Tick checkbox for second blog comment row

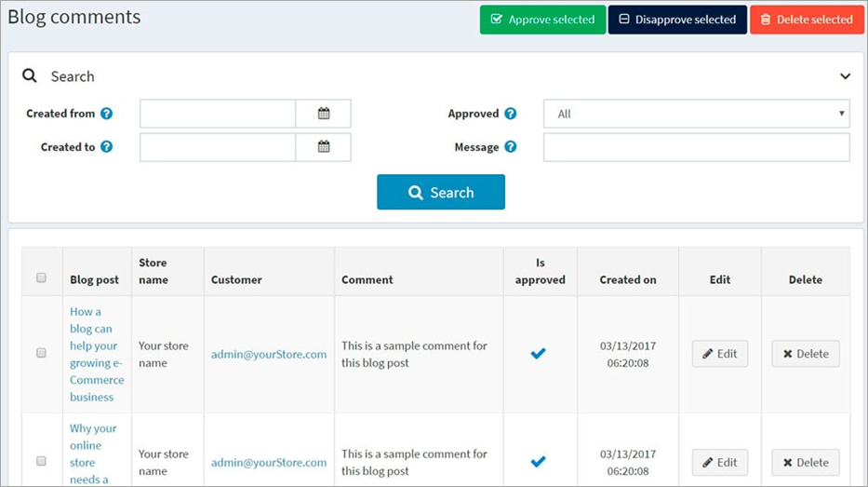tap(41, 462)
